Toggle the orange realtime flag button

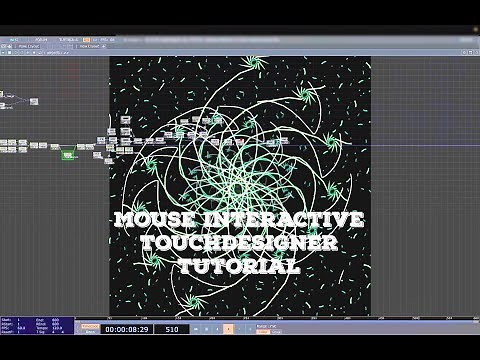pyautogui.click(x=87, y=40)
